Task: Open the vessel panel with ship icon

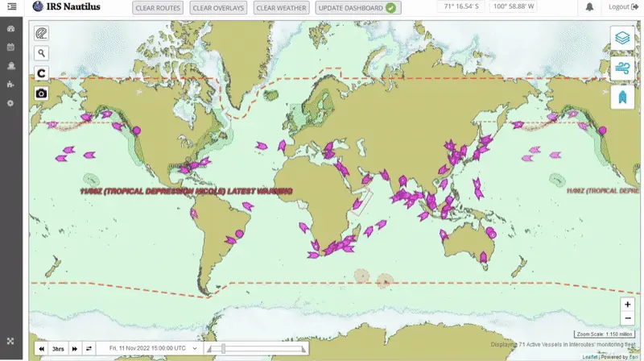Action: (x=622, y=98)
